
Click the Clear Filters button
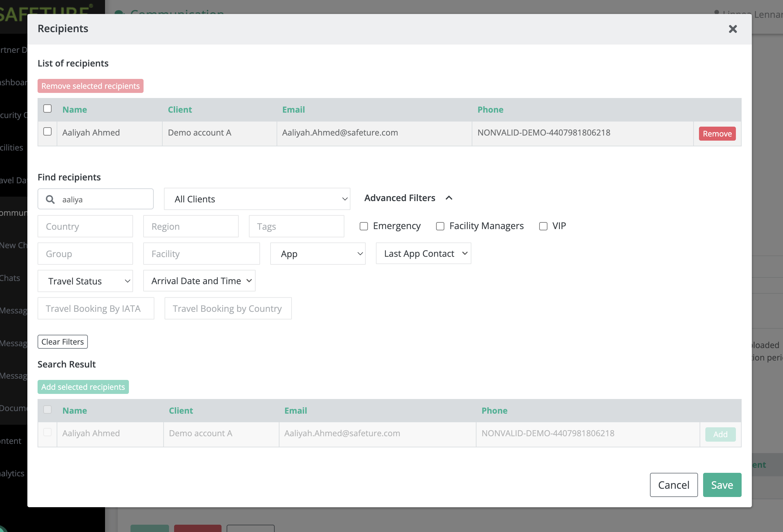pyautogui.click(x=63, y=342)
